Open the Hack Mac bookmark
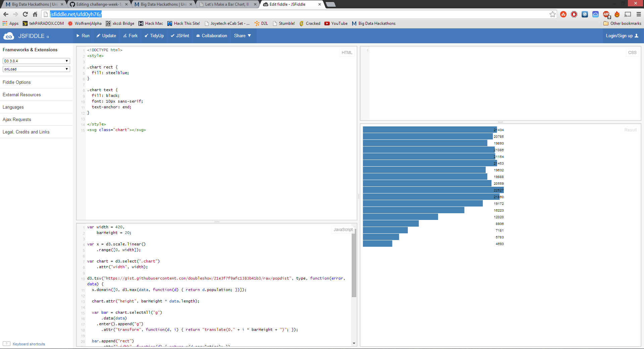Screen dimensions: 644x349 click(x=151, y=23)
